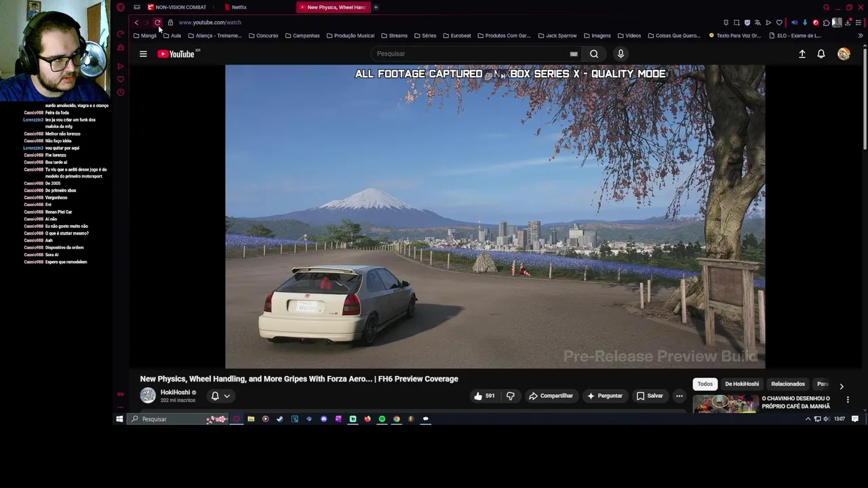This screenshot has width=868, height=488.
Task: Open the browser heart bookmark icon in address bar
Action: [x=779, y=22]
